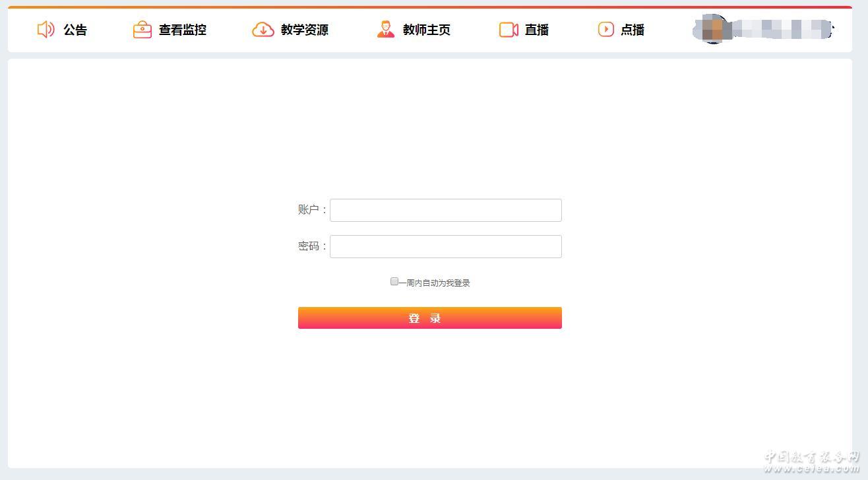
Task: Focus the 密码 input field
Action: pos(445,246)
